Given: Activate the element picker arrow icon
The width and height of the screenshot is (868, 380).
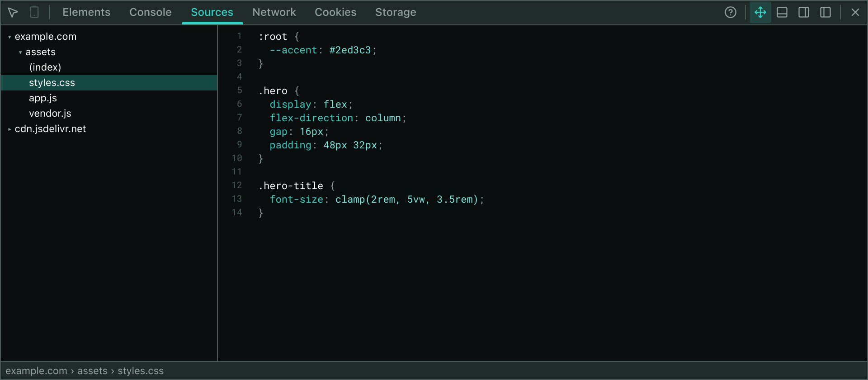Looking at the screenshot, I should (x=13, y=12).
